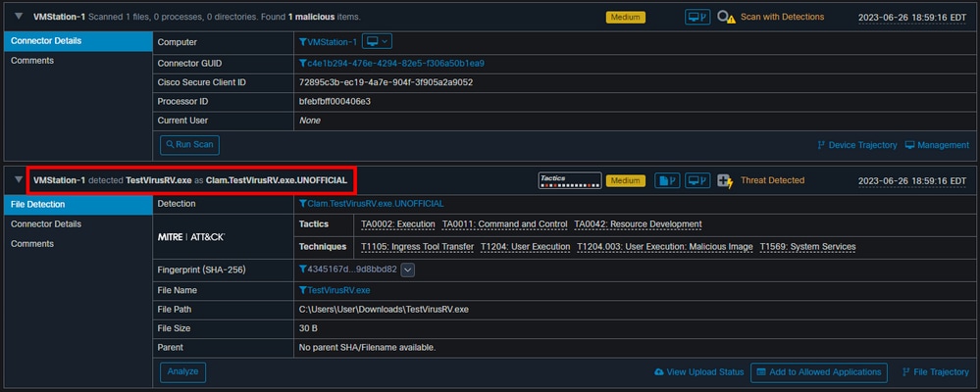The image size is (980, 392).
Task: Click the Run Scan button
Action: point(189,145)
